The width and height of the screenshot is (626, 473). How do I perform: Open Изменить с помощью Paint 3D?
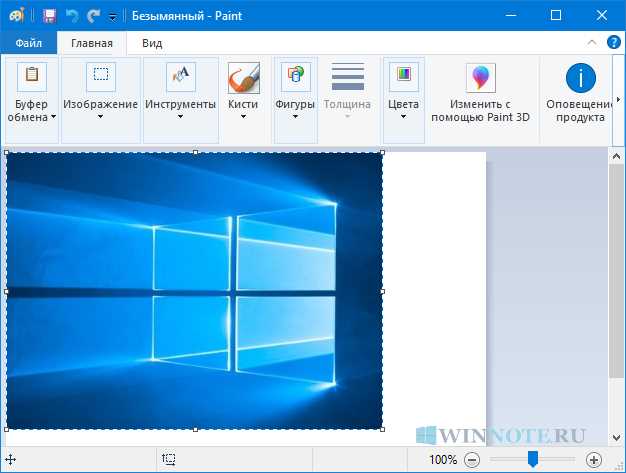(479, 92)
